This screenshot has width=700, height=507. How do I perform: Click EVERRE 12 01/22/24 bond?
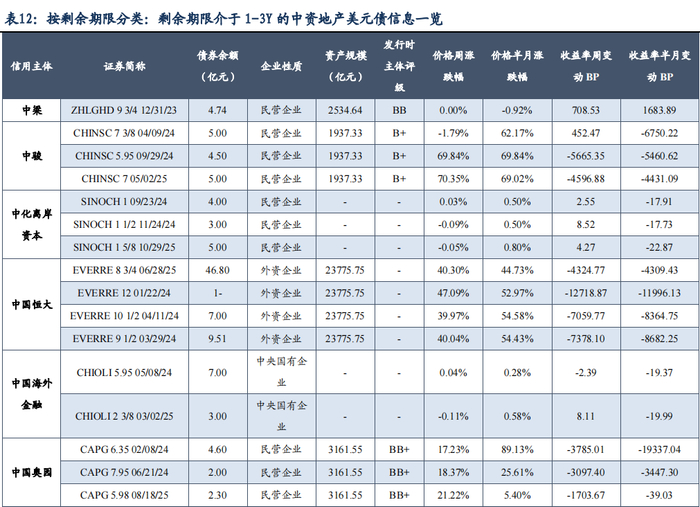coord(124,293)
